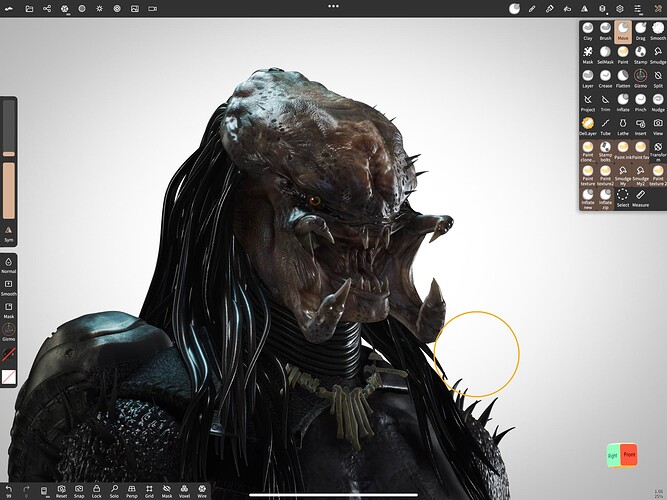Toggle Wire wireframe display

(x=202, y=491)
